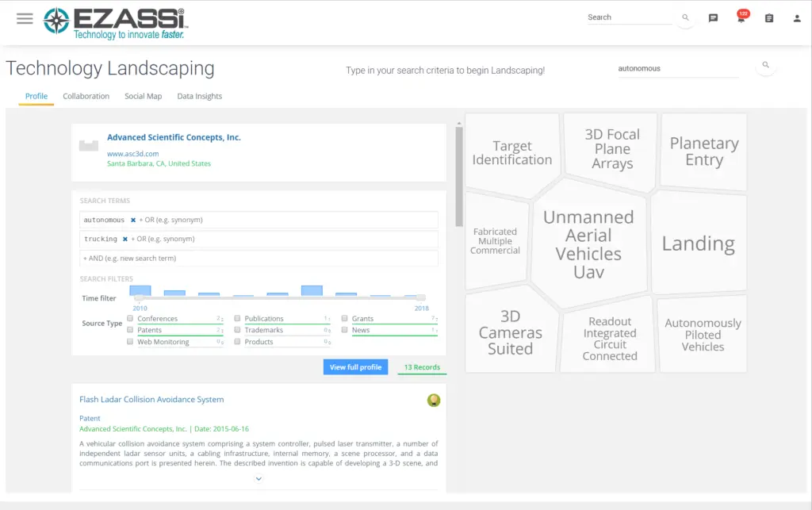
Task: Click the landscaping search field containing 'autonomous'
Action: pos(678,69)
